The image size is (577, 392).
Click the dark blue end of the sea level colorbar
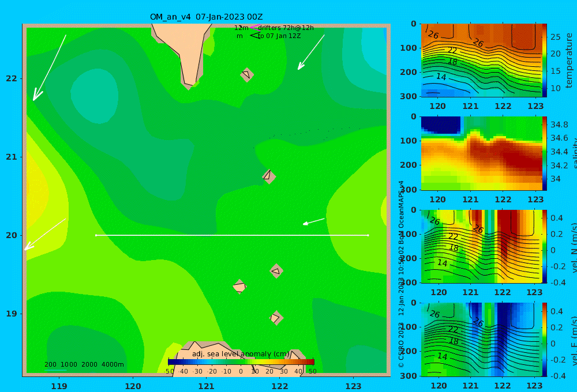click(x=172, y=362)
